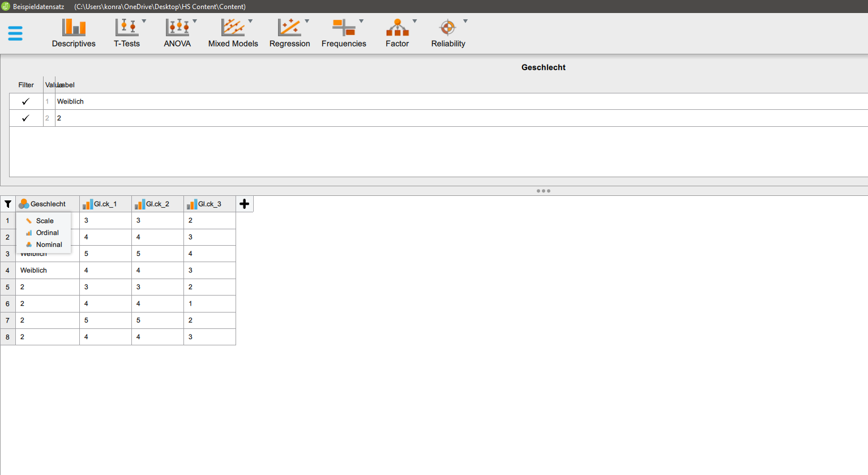Click the Geschlecht variable type icon
Screen dimensions: 868x475
coord(24,204)
